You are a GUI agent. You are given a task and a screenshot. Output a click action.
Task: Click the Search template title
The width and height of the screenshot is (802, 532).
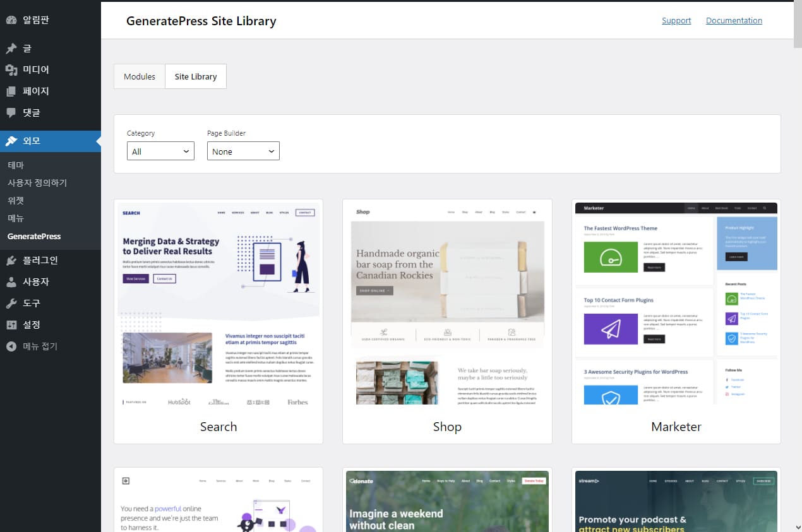(x=218, y=427)
